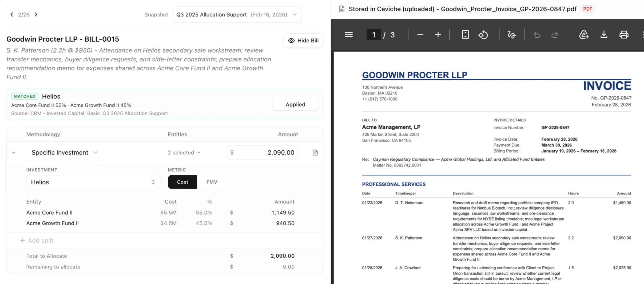Viewport: 644px width, 284px height.
Task: Expand the Entities '2 selected' dropdown
Action: click(x=184, y=152)
